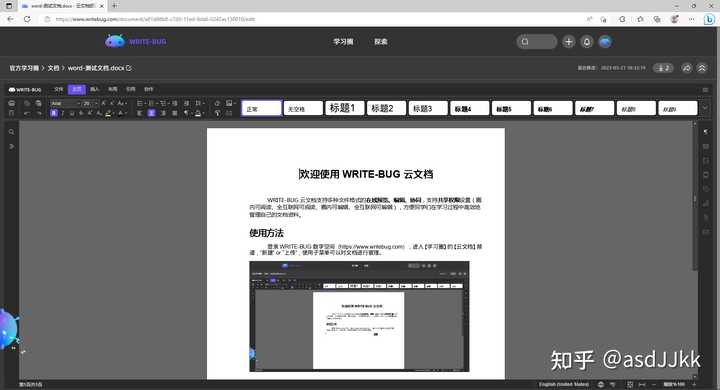Toggle italic formatting
The height and width of the screenshot is (390, 720).
63,113
